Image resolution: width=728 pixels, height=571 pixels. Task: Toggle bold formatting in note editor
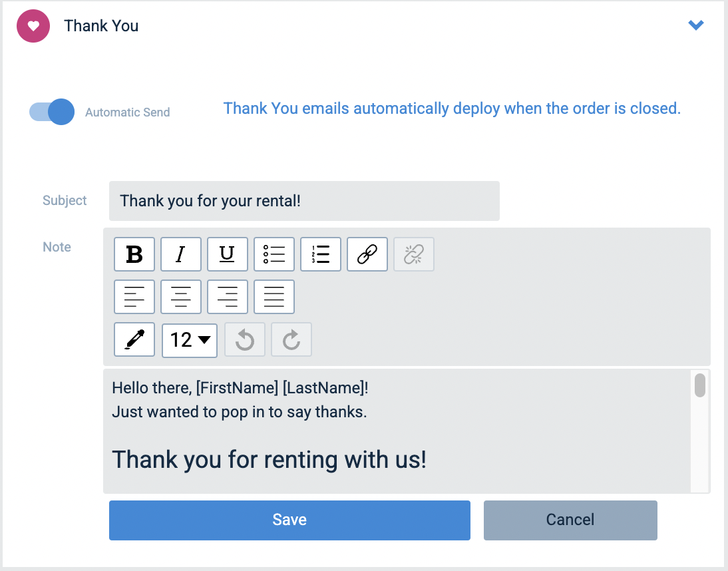pos(134,254)
